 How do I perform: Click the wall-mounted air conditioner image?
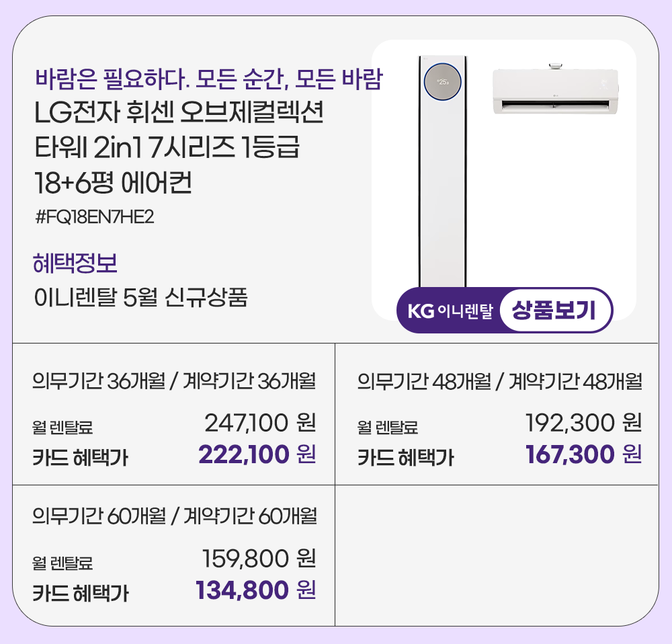pyautogui.click(x=555, y=89)
